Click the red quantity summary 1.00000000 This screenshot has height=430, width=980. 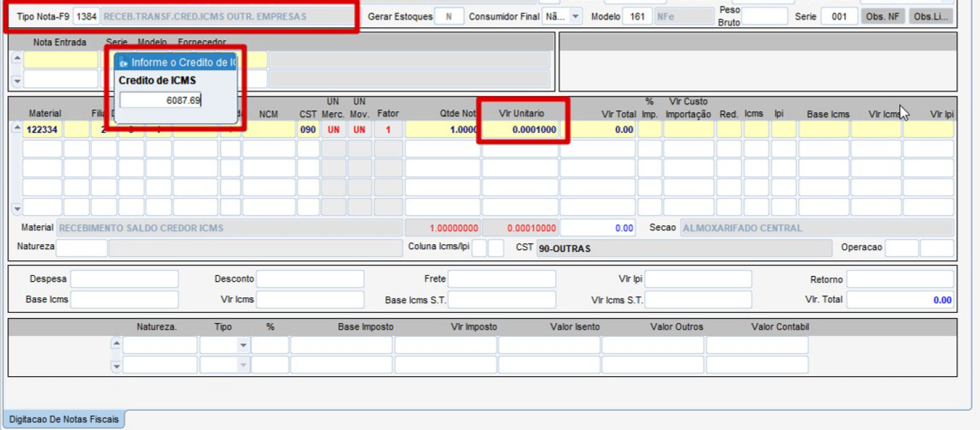(x=442, y=228)
